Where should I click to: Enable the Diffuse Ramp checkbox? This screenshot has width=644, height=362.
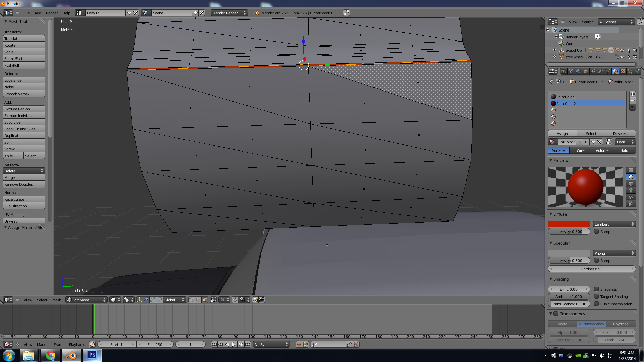click(596, 231)
